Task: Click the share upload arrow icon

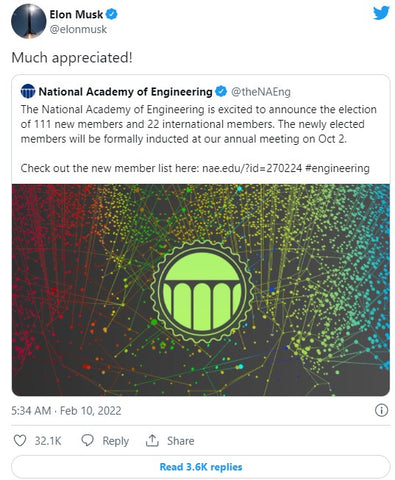Action: tap(152, 440)
